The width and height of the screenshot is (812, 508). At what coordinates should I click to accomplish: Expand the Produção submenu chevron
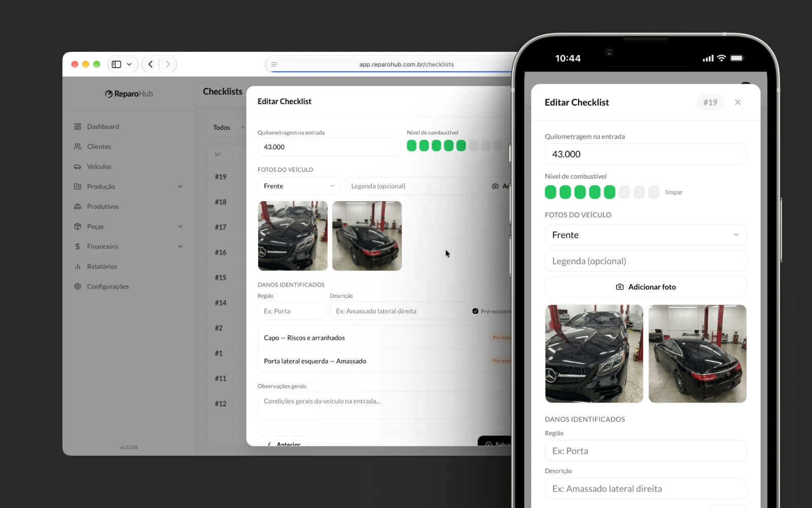click(x=180, y=186)
